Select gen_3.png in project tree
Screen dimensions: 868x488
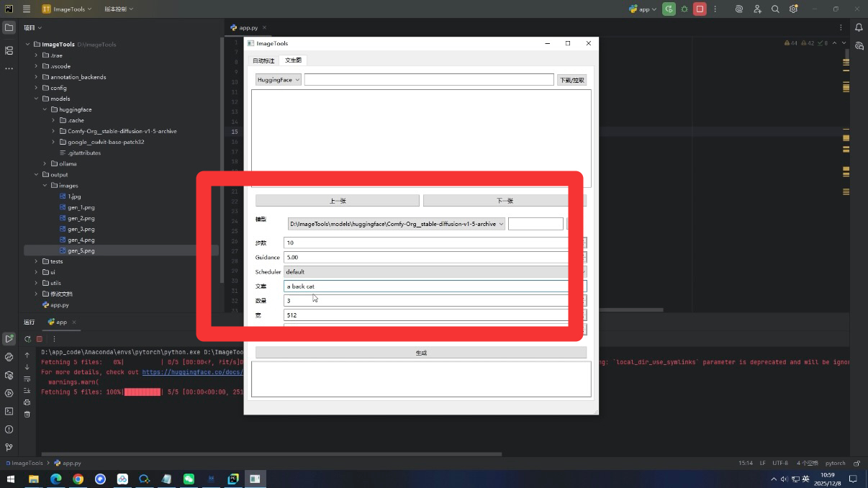(x=81, y=229)
